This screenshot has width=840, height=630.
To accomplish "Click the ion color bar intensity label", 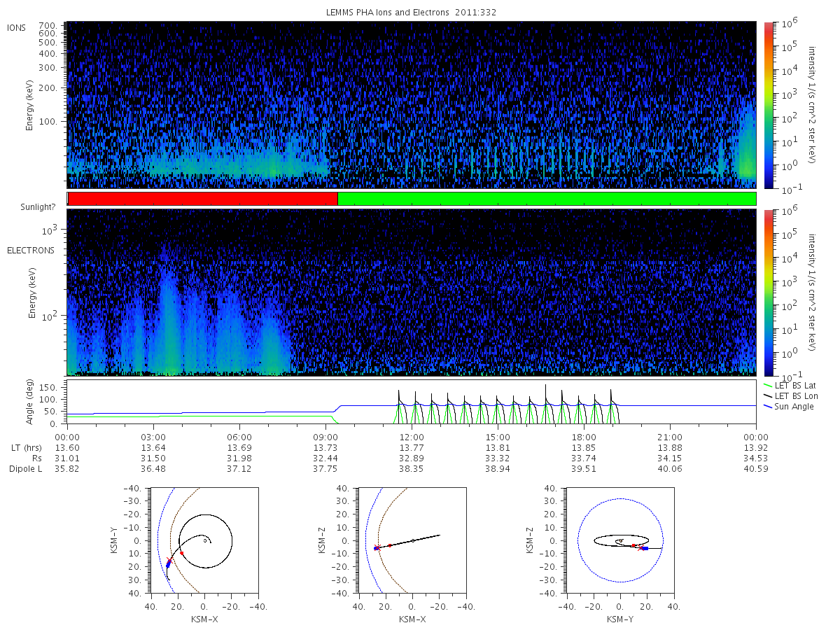I will coord(813,105).
